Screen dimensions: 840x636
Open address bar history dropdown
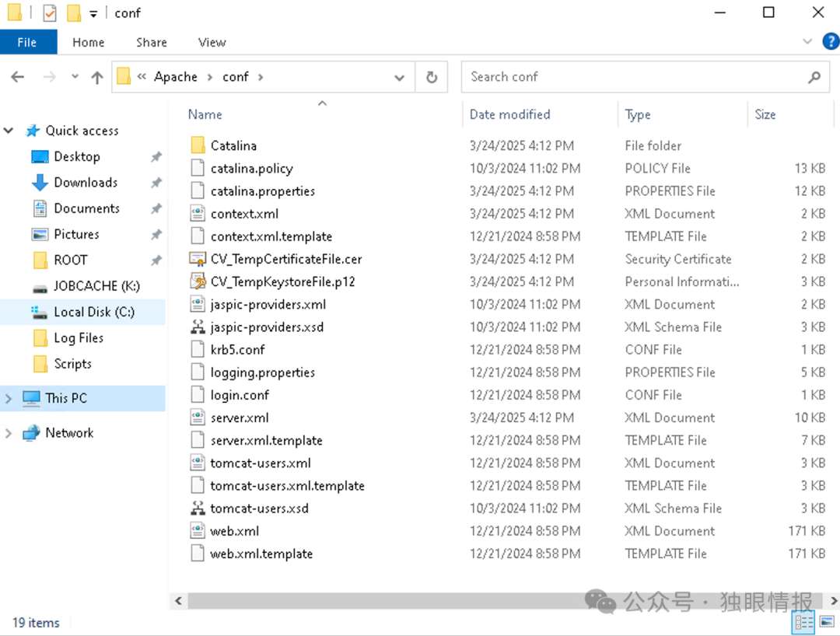(x=400, y=78)
